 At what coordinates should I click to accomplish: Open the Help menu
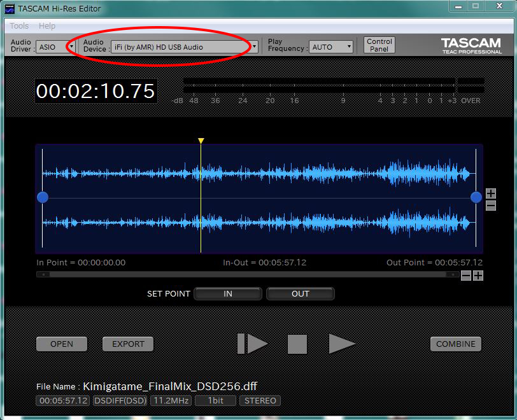[x=46, y=25]
